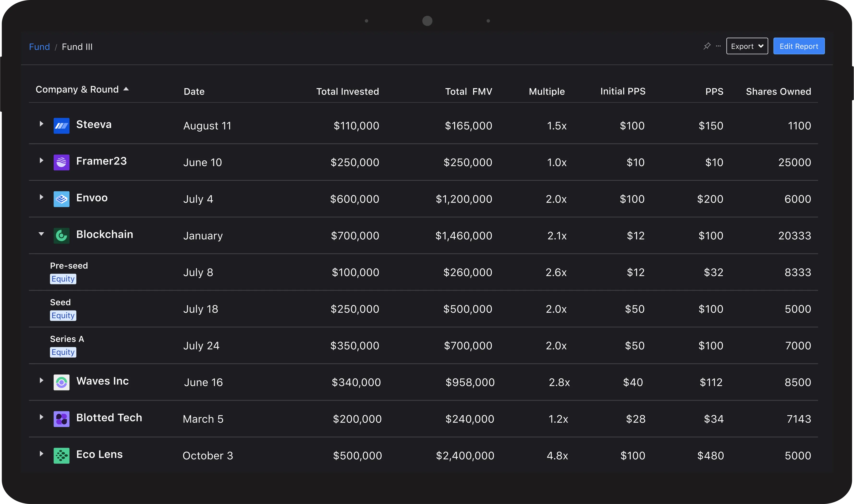Go to the Fund breadcrumb link
Screen dimensions: 854x504
pos(39,47)
